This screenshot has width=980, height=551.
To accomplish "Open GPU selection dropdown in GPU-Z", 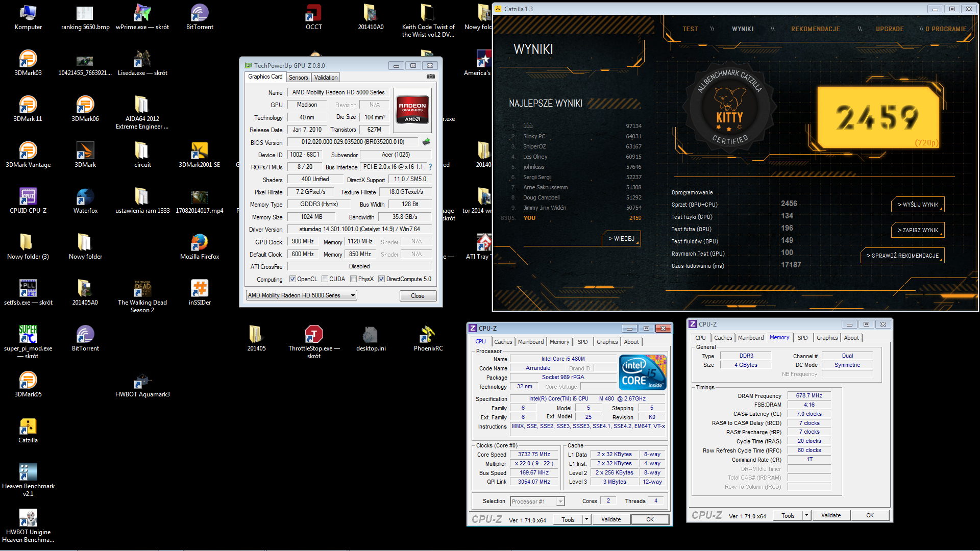I will coord(301,295).
